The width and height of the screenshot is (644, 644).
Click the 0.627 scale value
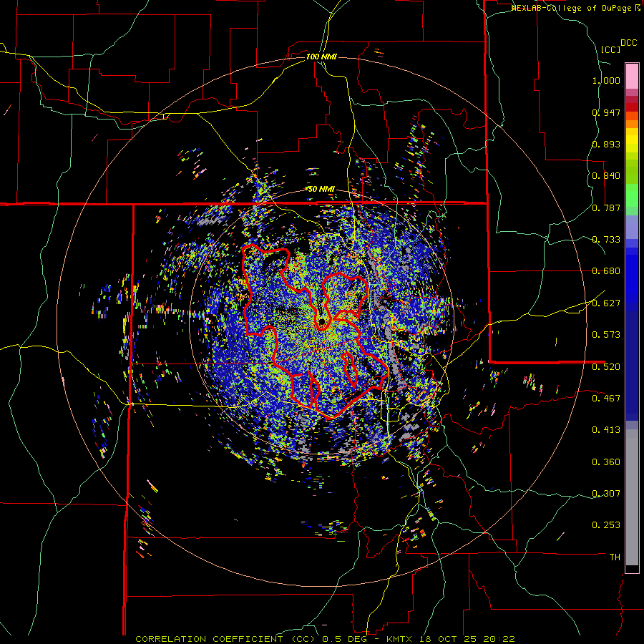tap(606, 303)
